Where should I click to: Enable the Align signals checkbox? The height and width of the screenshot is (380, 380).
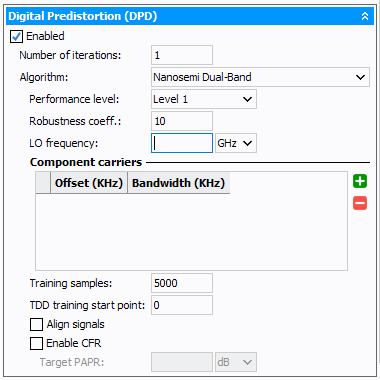point(36,324)
